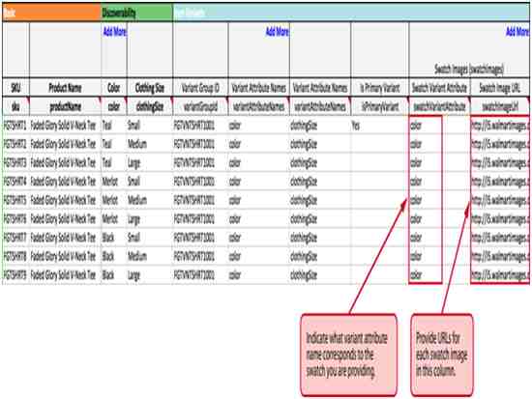Viewport: 532px width, 399px height.
Task: Select the Medium size cell for FGTSHIRT5
Action: point(150,200)
